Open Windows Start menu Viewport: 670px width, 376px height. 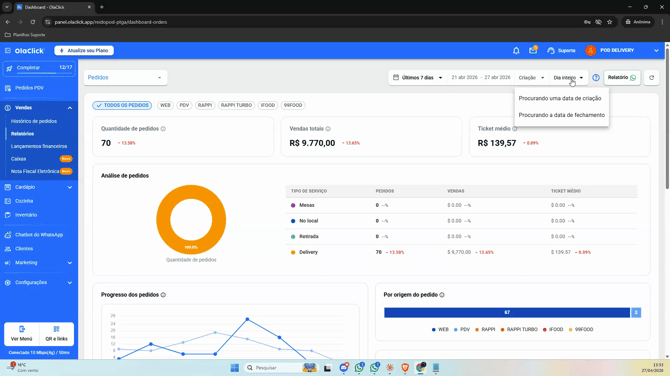click(x=235, y=368)
